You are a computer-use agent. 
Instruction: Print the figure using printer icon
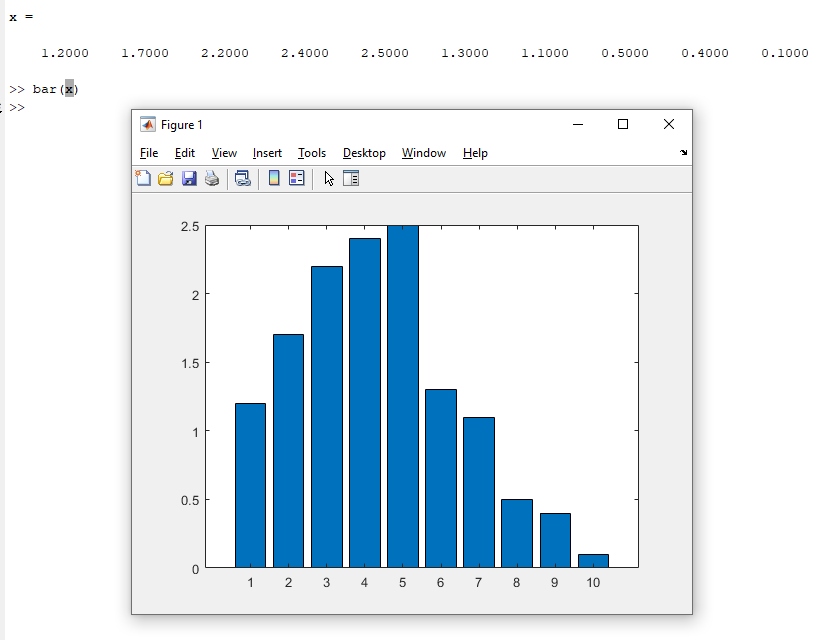tap(212, 178)
